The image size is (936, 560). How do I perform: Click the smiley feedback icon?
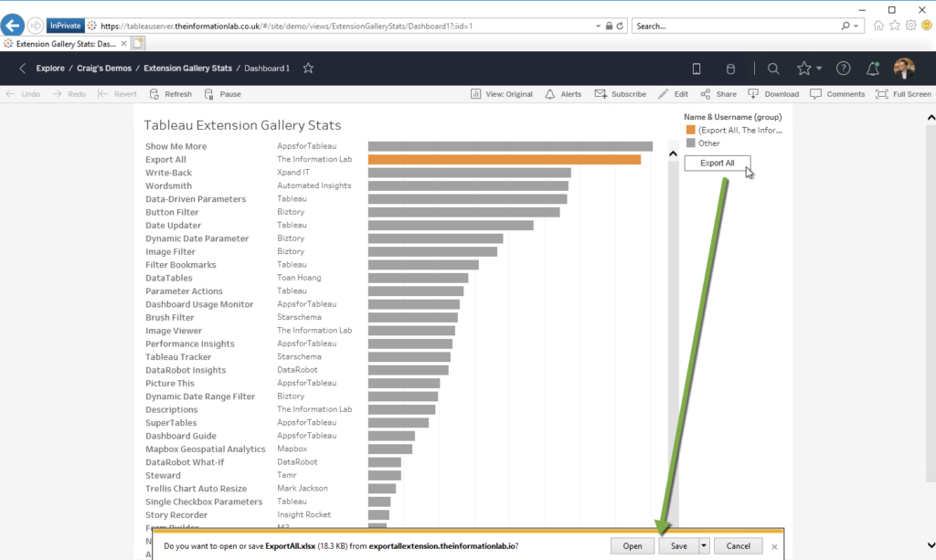tap(927, 26)
